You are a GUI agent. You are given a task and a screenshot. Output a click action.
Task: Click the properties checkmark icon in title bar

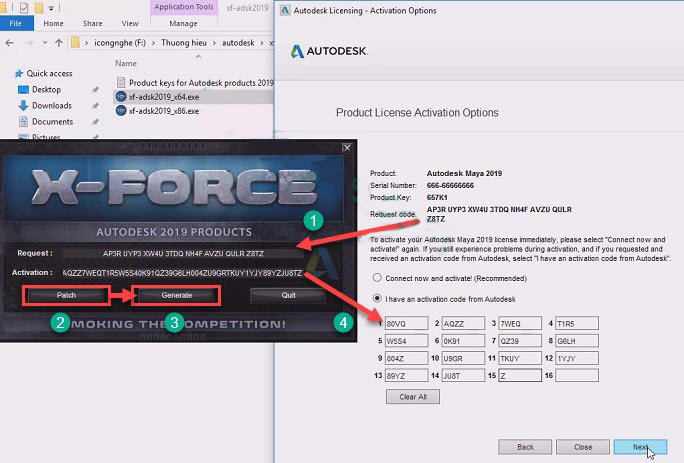[24, 7]
